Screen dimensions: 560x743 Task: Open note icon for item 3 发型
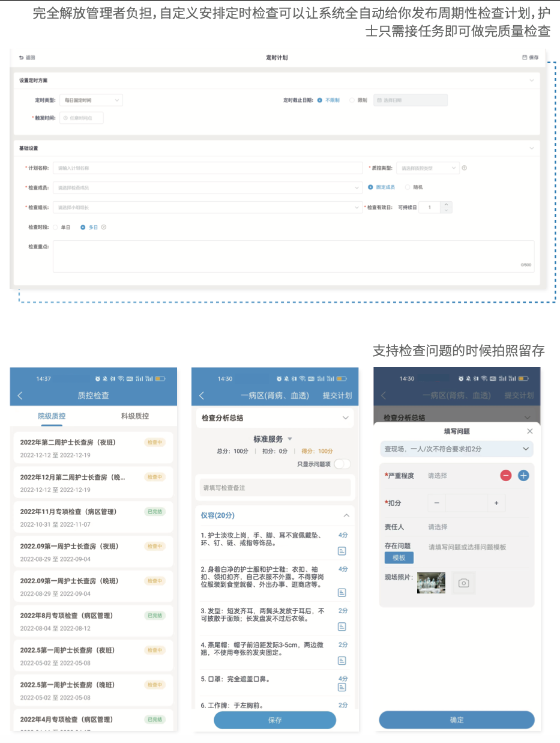(342, 626)
